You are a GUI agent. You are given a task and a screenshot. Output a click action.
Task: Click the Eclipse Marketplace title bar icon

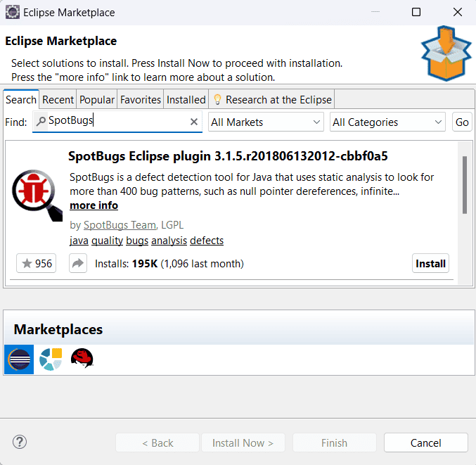coord(13,13)
